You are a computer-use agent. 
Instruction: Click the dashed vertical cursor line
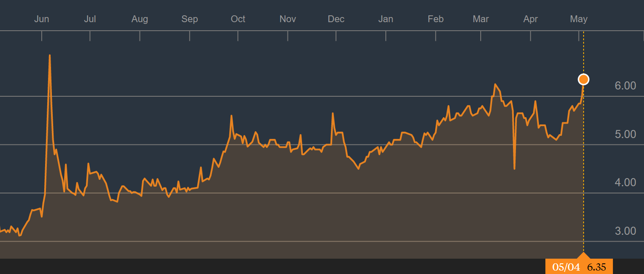point(584,170)
